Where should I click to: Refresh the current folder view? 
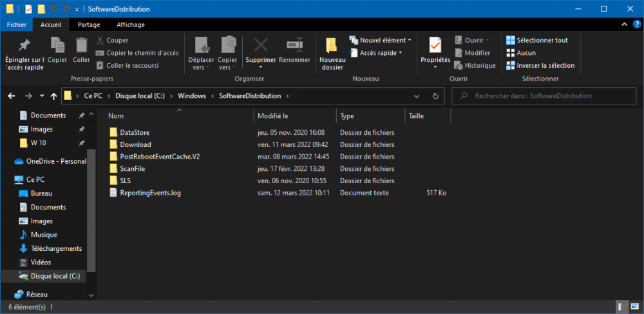pos(435,96)
